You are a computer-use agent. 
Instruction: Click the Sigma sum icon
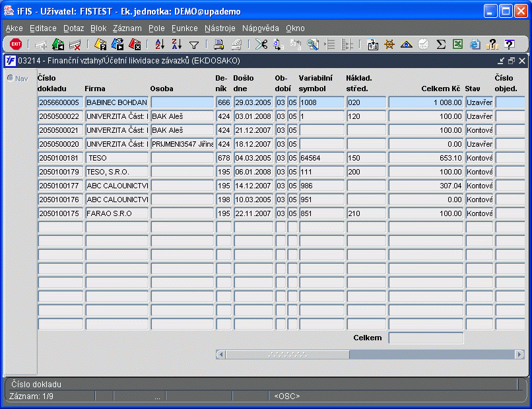(441, 44)
